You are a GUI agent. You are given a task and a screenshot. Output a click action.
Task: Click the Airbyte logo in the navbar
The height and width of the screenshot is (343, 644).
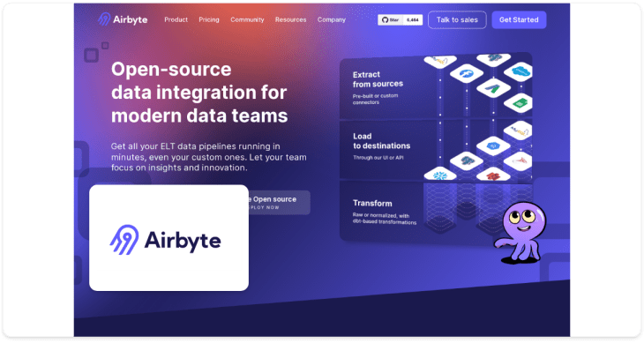123,19
